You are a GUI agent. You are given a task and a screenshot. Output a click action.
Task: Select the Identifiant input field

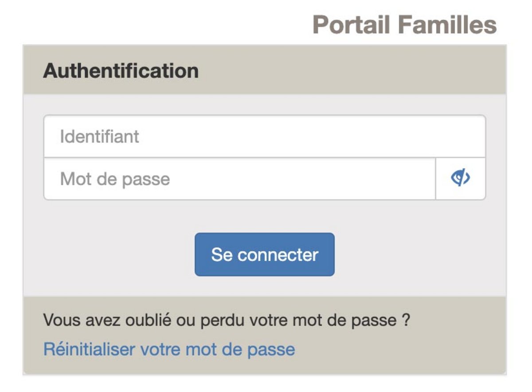click(x=265, y=136)
